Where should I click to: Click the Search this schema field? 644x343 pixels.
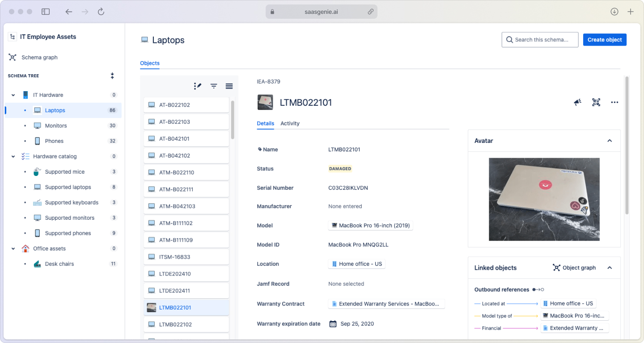540,40
